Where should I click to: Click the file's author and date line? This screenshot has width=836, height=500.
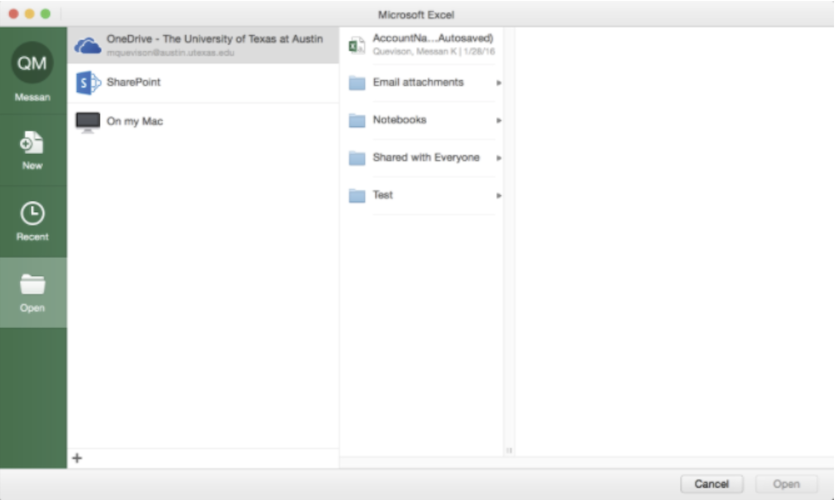[433, 52]
